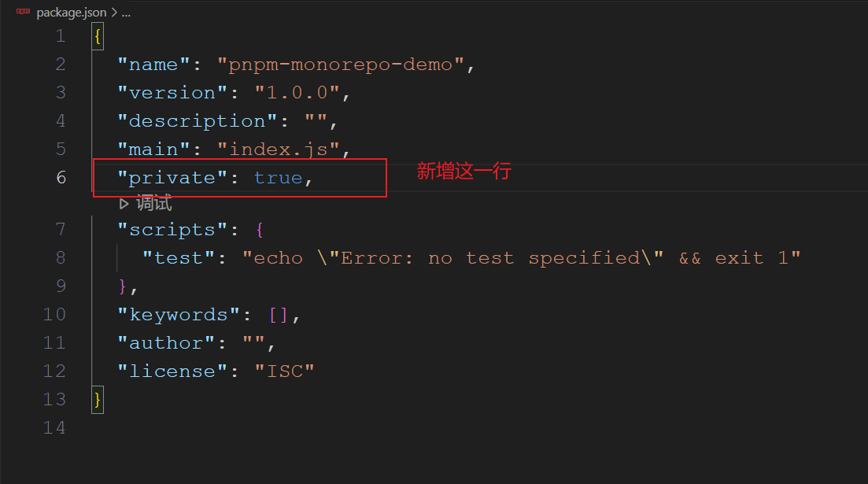The image size is (868, 484).
Task: Click the closing brace on line 9
Action: click(120, 286)
